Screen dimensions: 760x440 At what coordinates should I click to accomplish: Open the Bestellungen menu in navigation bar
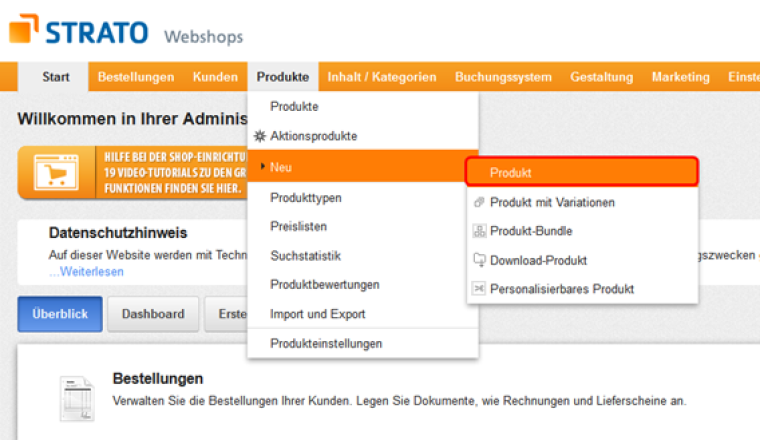(136, 77)
